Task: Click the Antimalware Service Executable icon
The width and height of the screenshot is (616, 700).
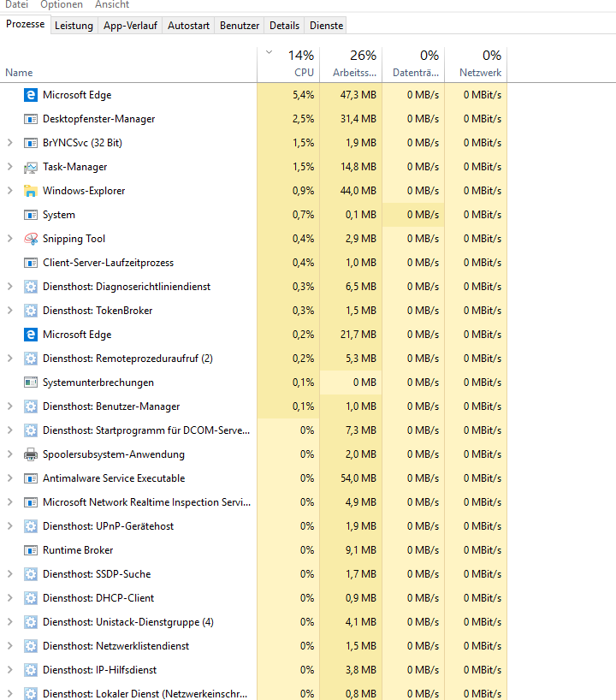Action: tap(30, 478)
